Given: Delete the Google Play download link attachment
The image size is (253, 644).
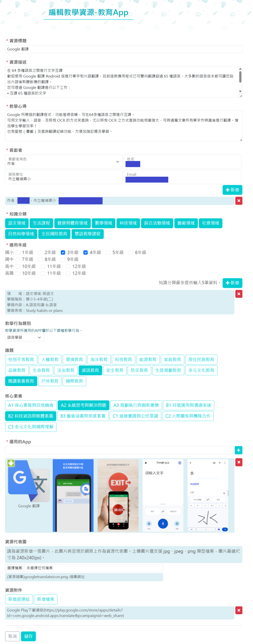Looking at the screenshot, I should click(x=239, y=610).
